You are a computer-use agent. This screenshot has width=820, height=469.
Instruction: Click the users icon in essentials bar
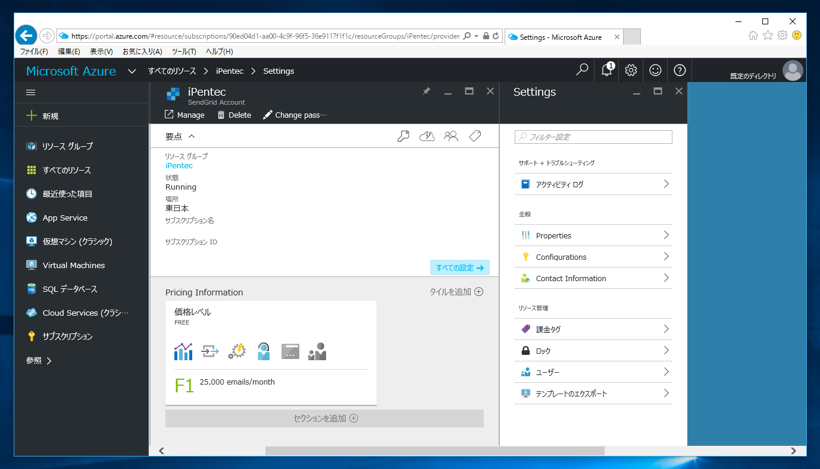tap(451, 136)
